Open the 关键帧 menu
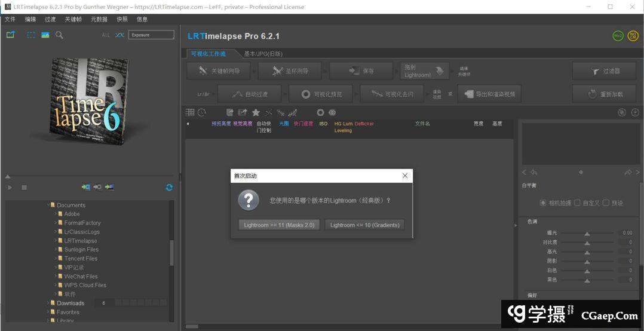644x331 pixels. (x=74, y=19)
